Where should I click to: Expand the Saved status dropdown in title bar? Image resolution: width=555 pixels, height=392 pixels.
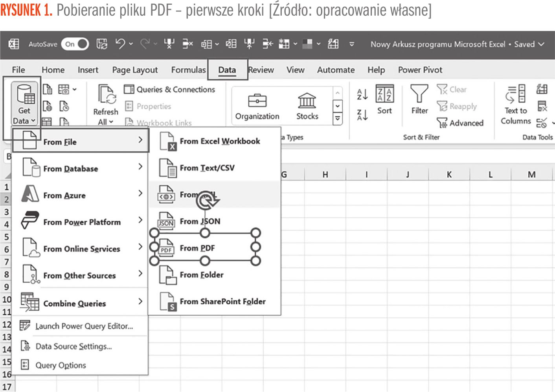(541, 44)
